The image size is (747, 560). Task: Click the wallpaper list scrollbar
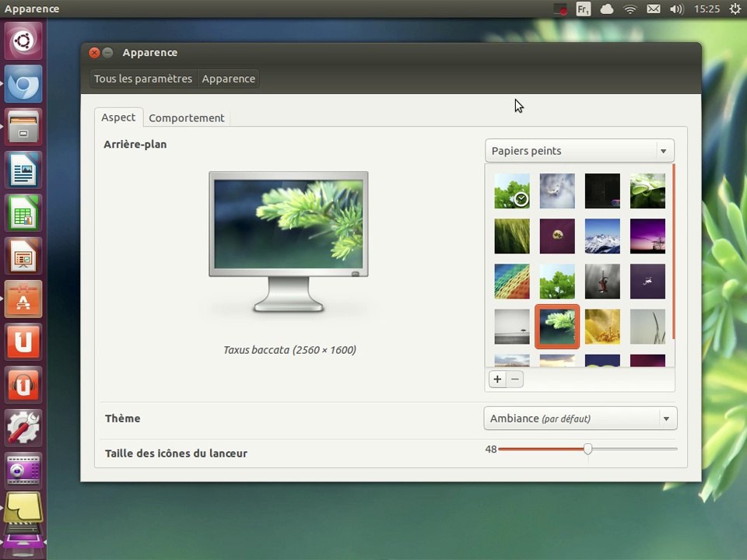(674, 251)
